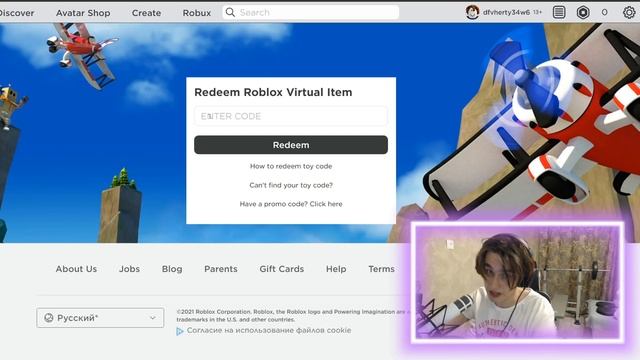Image resolution: width=640 pixels, height=360 pixels.
Task: Open the Robux hexagon icon
Action: 583,13
